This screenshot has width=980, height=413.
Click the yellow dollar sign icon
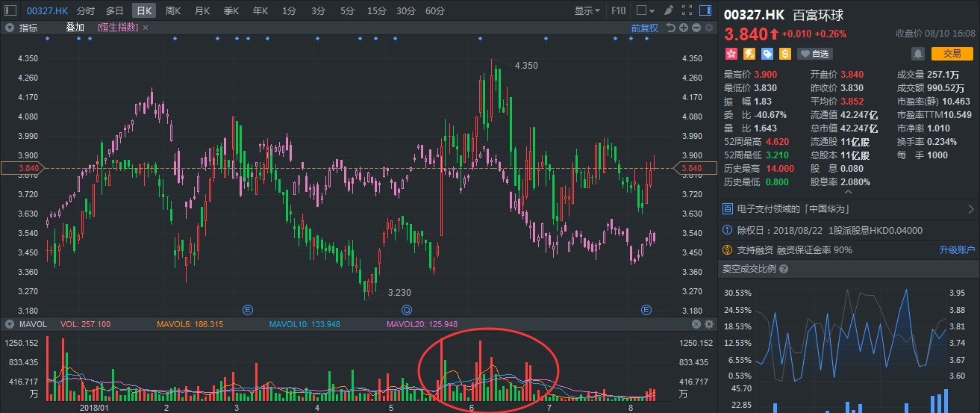[785, 54]
